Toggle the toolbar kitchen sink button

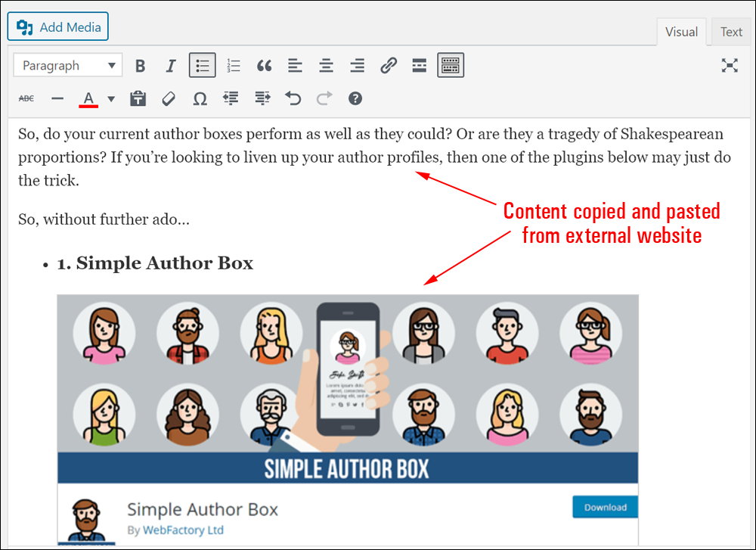tap(451, 65)
